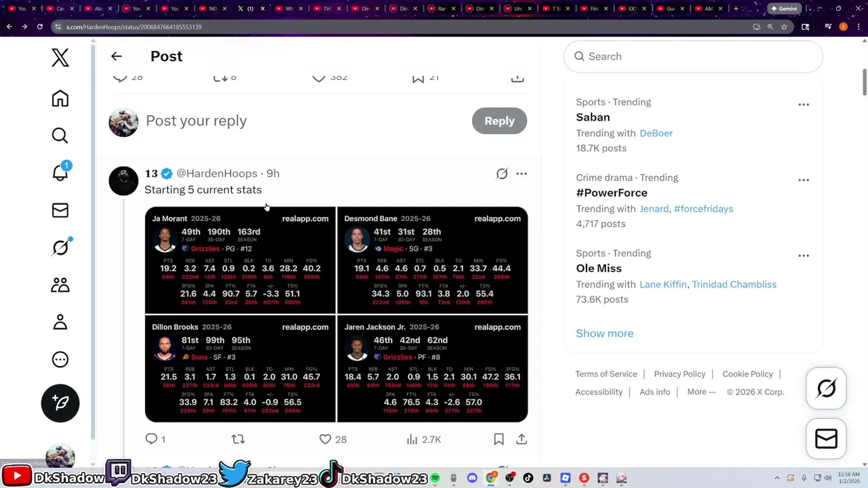Open the Saban trending topic
This screenshot has height=488, width=868.
pos(593,117)
